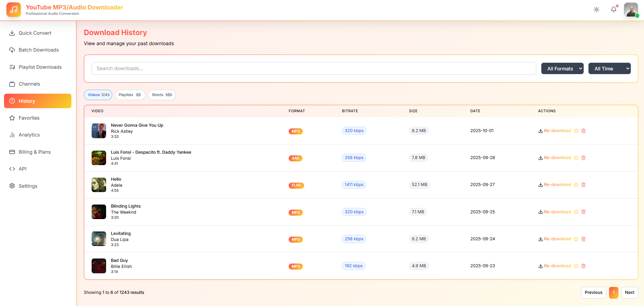Open Analytics from the sidebar
Screen dimensions: 644x306
(x=29, y=135)
